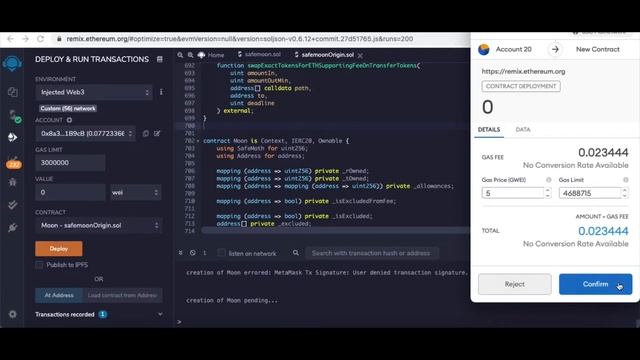The height and width of the screenshot is (360, 640).
Task: Zoom in the editor font
Action: (x=191, y=55)
